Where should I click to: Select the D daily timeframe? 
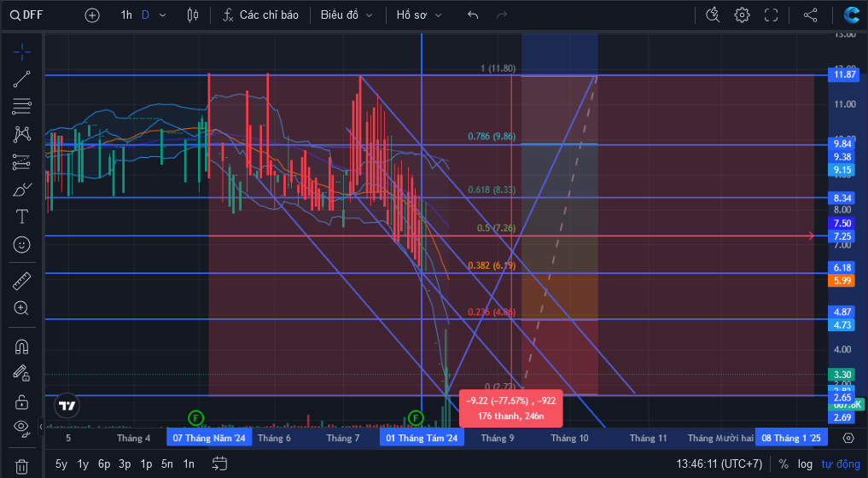145,15
